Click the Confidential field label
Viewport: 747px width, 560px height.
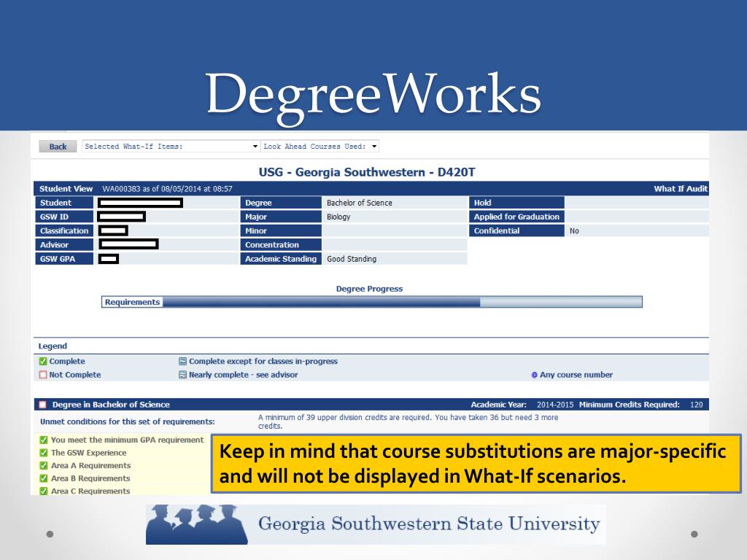point(517,230)
